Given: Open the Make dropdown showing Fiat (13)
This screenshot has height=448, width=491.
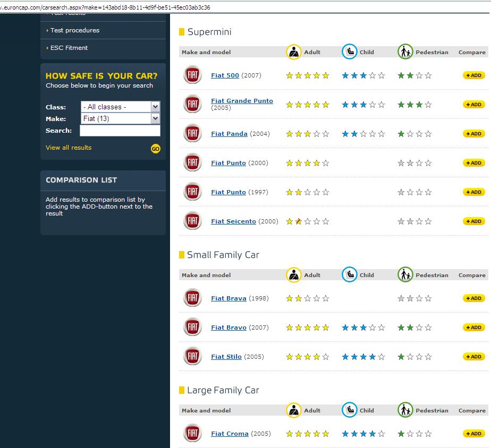Looking at the screenshot, I should click(120, 118).
